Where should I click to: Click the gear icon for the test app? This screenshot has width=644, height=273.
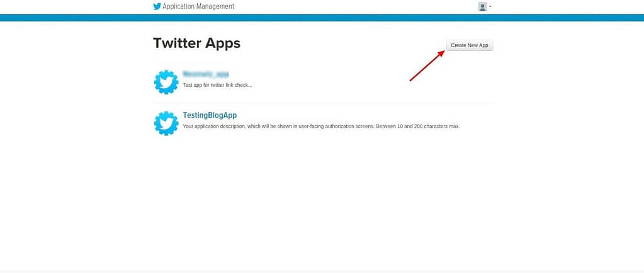coord(166,82)
